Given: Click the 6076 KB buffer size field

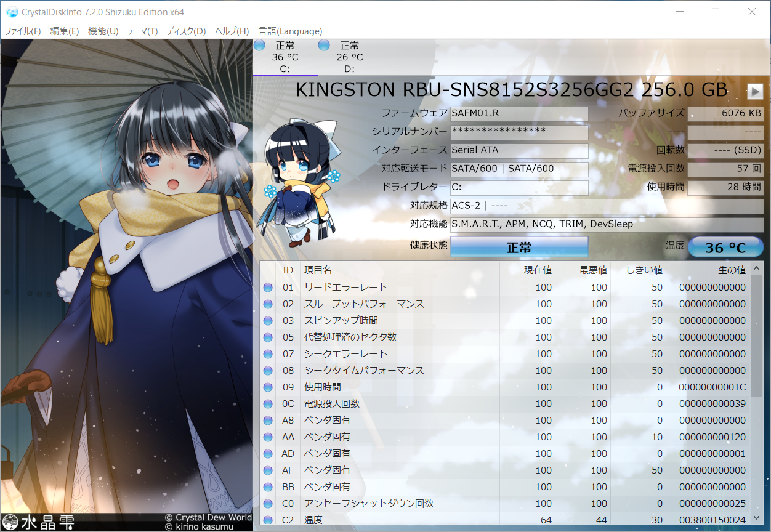Looking at the screenshot, I should (725, 114).
